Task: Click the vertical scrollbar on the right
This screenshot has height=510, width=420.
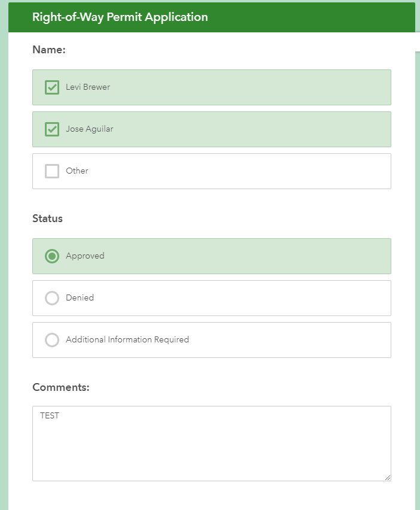Action: point(418,280)
